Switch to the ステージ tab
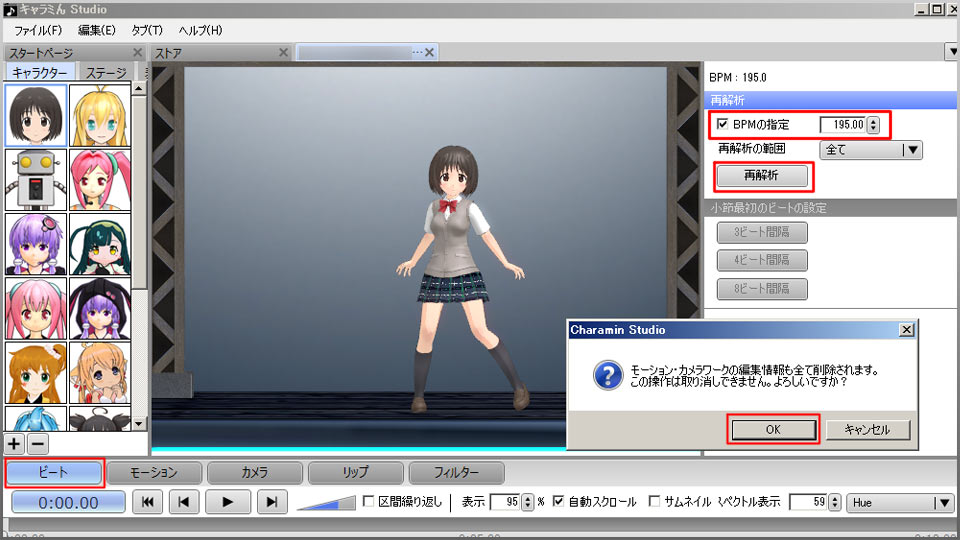The height and width of the screenshot is (540, 960). [106, 73]
